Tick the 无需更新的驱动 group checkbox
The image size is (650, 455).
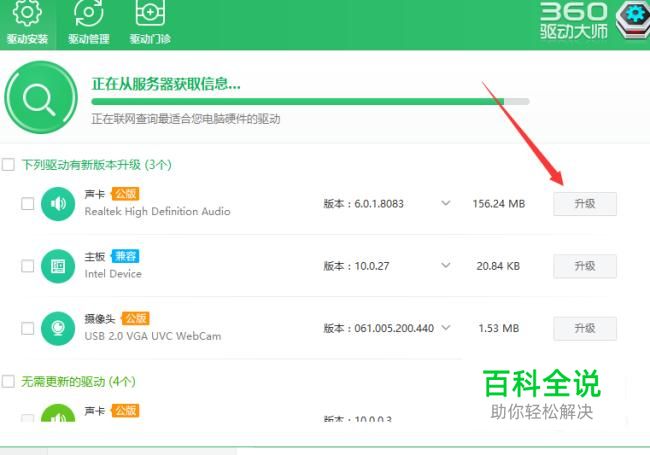8,381
